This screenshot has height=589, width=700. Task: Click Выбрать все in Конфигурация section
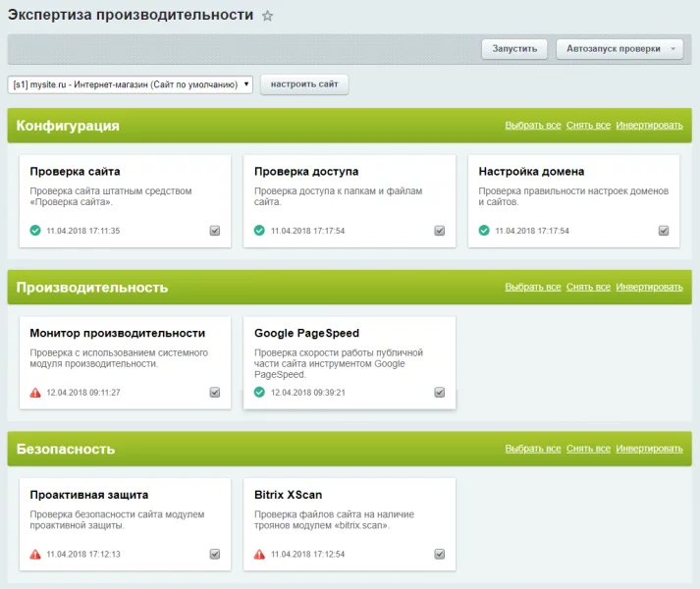point(533,126)
